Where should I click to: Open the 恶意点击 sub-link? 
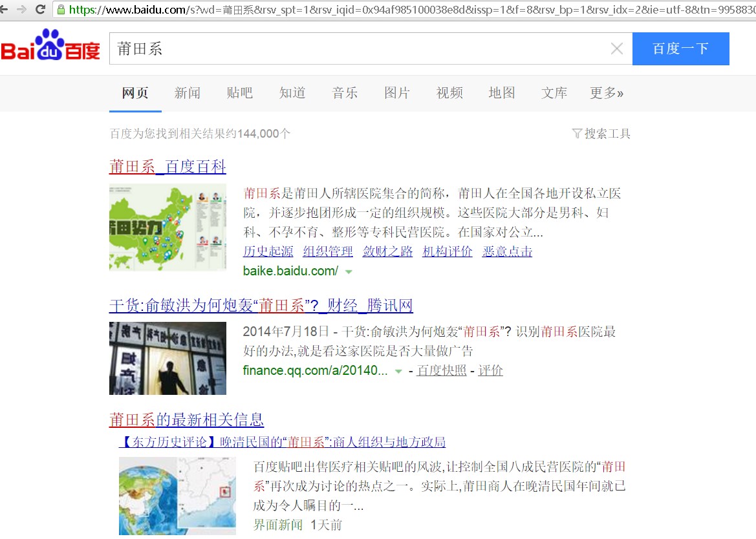tap(507, 251)
